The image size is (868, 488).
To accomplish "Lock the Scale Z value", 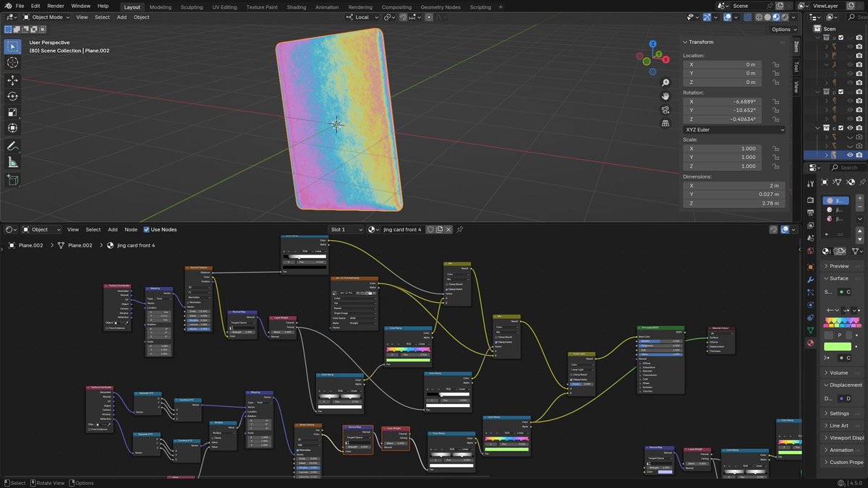I will (775, 166).
